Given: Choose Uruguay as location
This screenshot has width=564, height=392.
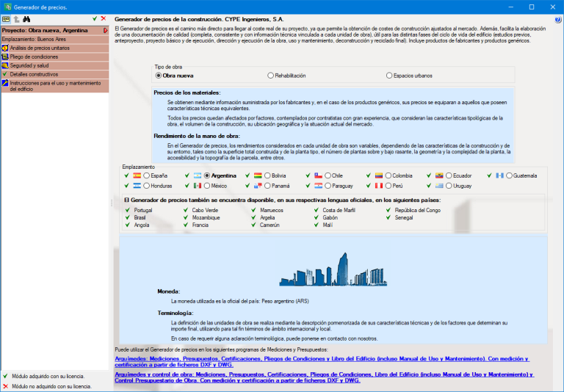Looking at the screenshot, I should 449,186.
